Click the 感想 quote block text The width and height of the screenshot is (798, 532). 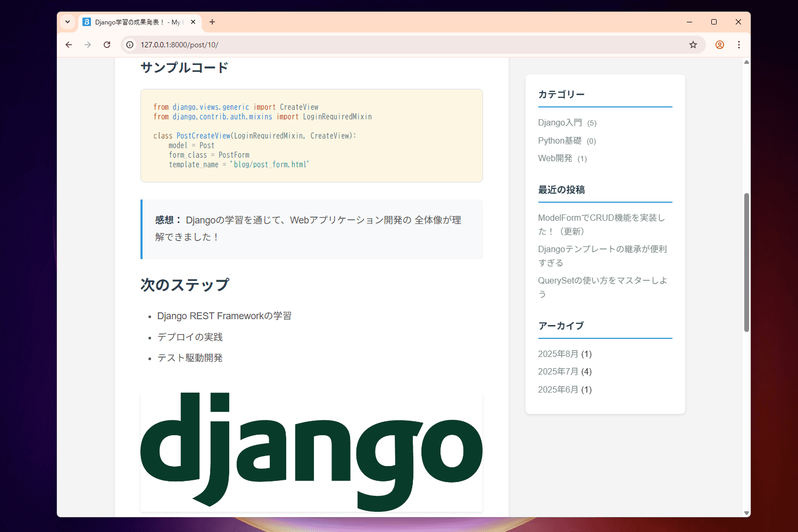(x=308, y=229)
